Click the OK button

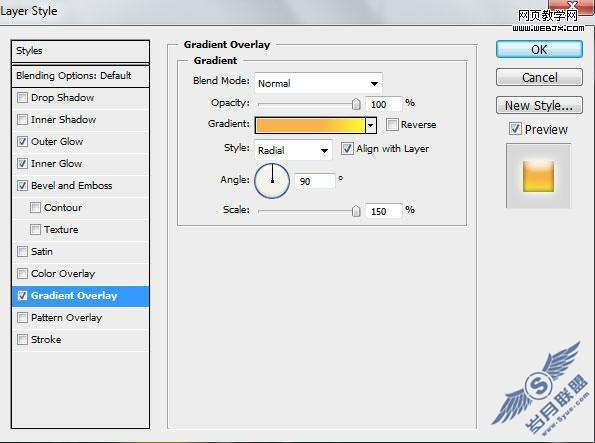point(539,49)
